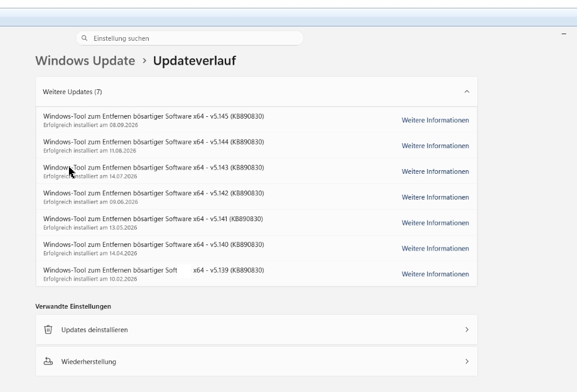Go back to Windows Update breadcrumb
Viewport: 577px width, 392px height.
pyautogui.click(x=85, y=61)
